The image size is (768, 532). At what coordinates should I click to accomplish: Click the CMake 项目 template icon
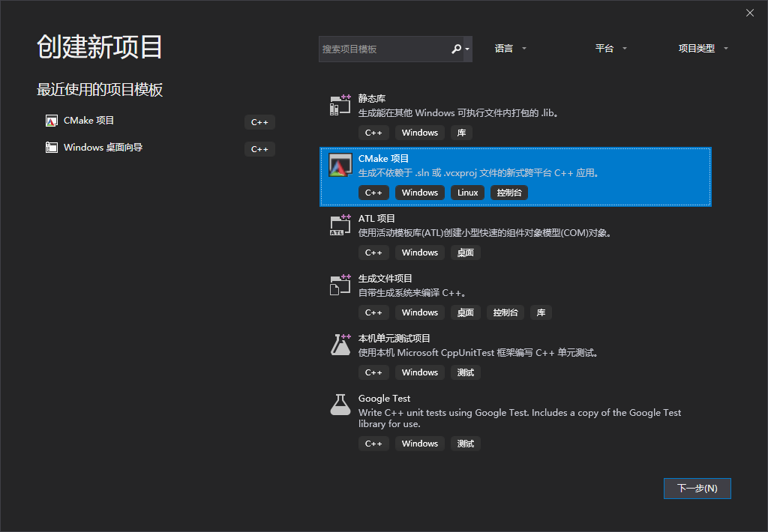click(340, 165)
